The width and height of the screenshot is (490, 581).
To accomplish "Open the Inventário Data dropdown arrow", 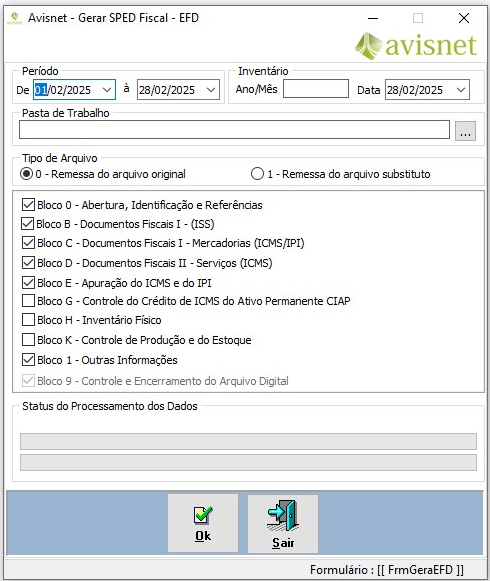I will pos(461,90).
